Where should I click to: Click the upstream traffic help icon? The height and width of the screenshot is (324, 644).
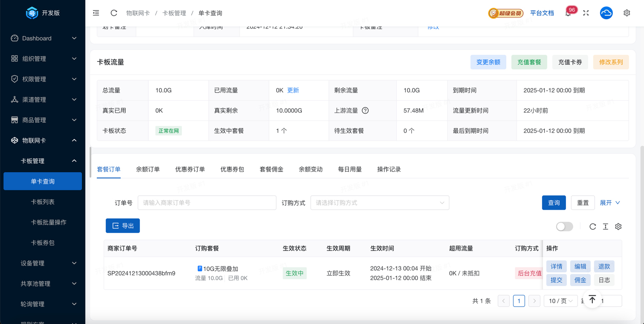365,110
